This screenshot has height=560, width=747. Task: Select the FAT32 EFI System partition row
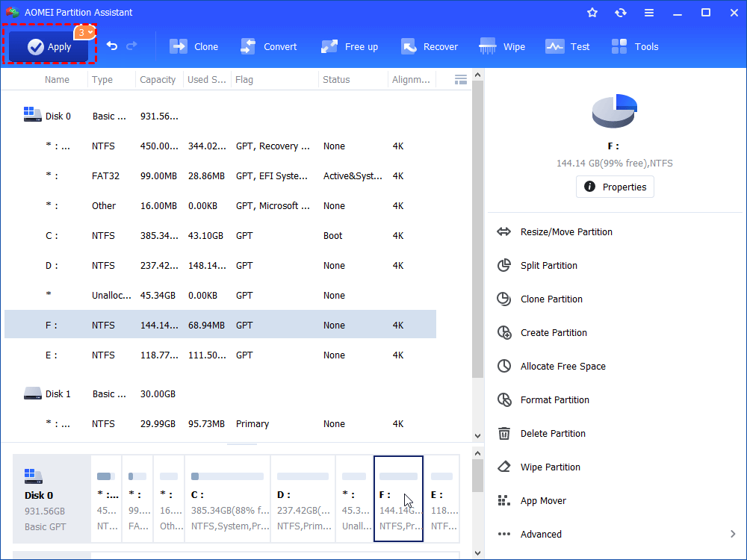(220, 176)
